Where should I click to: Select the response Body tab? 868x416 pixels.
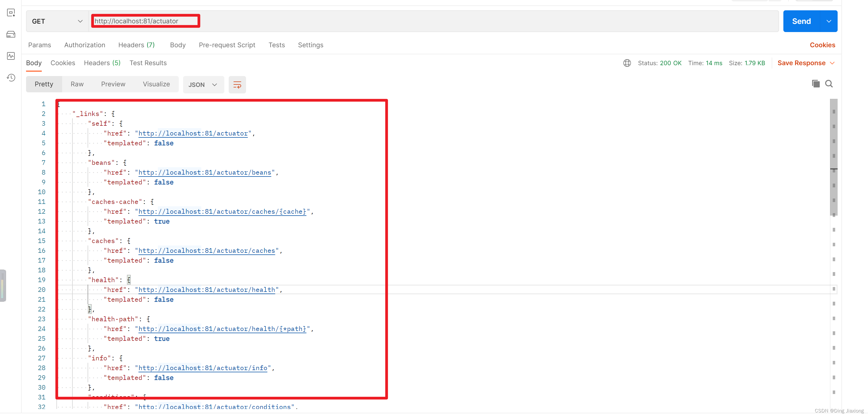34,63
